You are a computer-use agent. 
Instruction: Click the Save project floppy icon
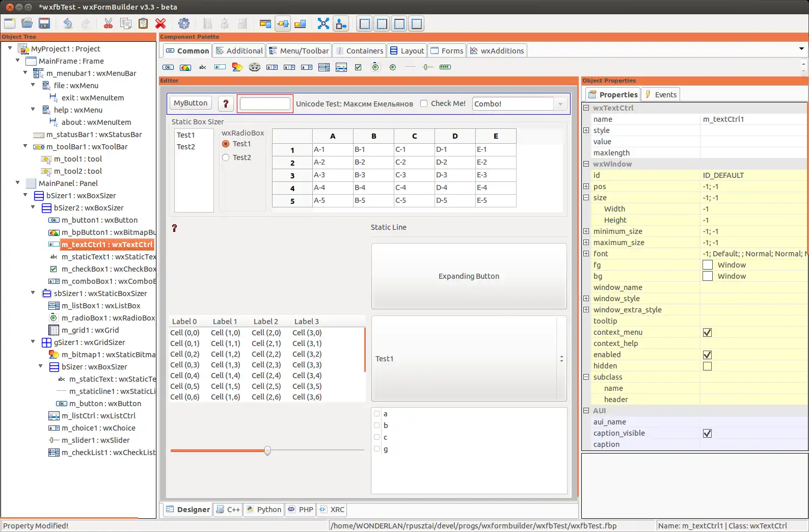44,23
